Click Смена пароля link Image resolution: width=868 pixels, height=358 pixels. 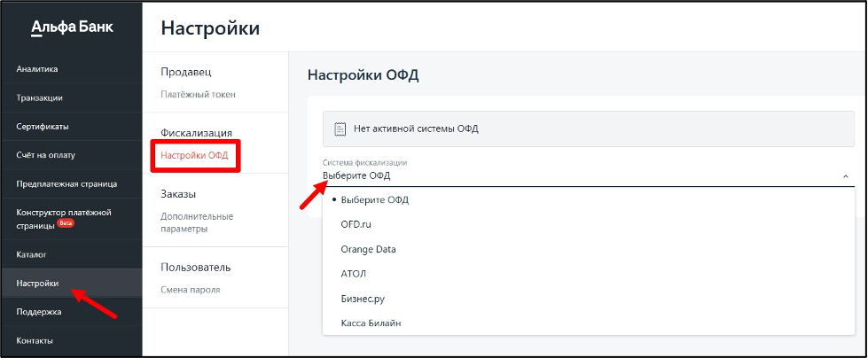click(191, 290)
